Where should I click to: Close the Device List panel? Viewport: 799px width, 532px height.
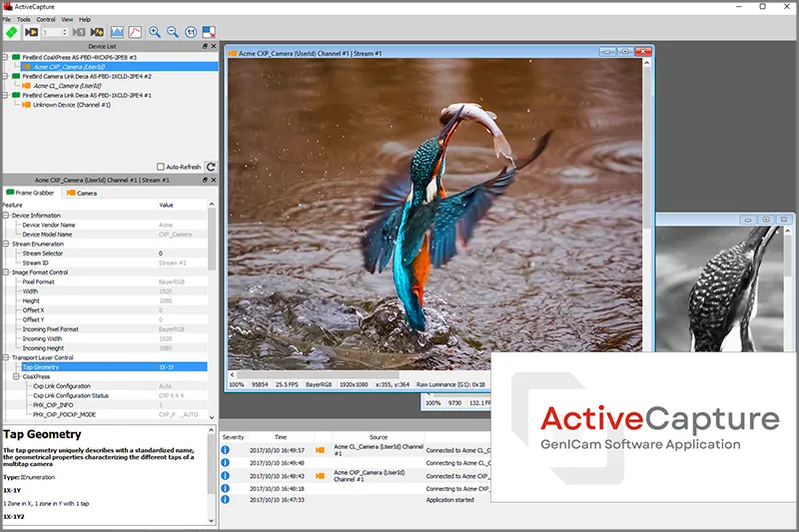point(214,46)
